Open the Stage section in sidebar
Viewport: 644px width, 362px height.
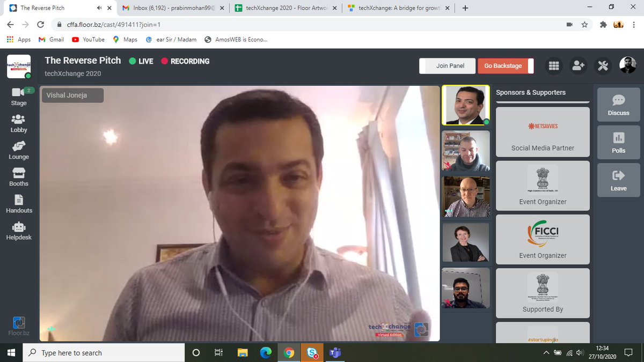point(19,97)
